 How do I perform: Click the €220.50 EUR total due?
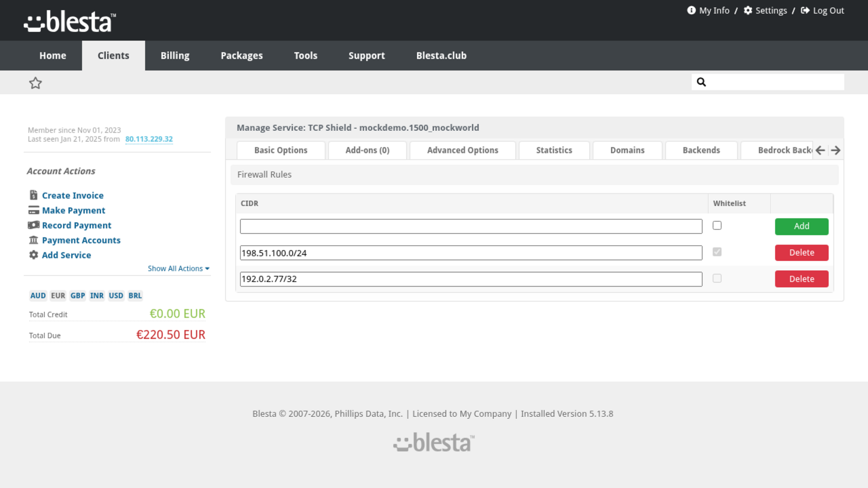pos(171,334)
